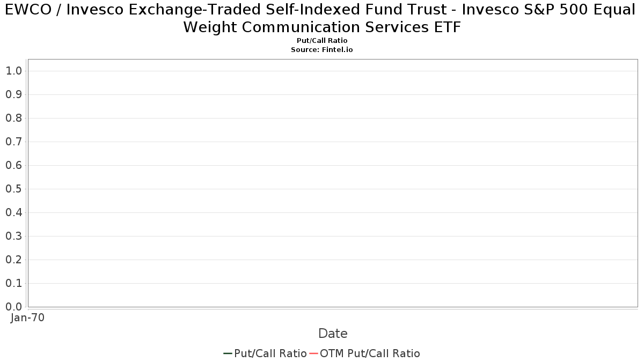Click the center of the empty plot area

coord(333,183)
